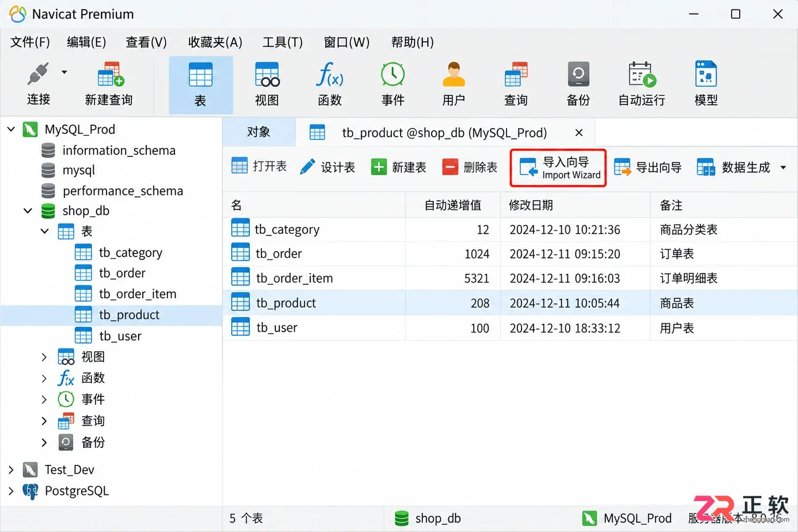Click the New Table (新建表) button

click(399, 167)
